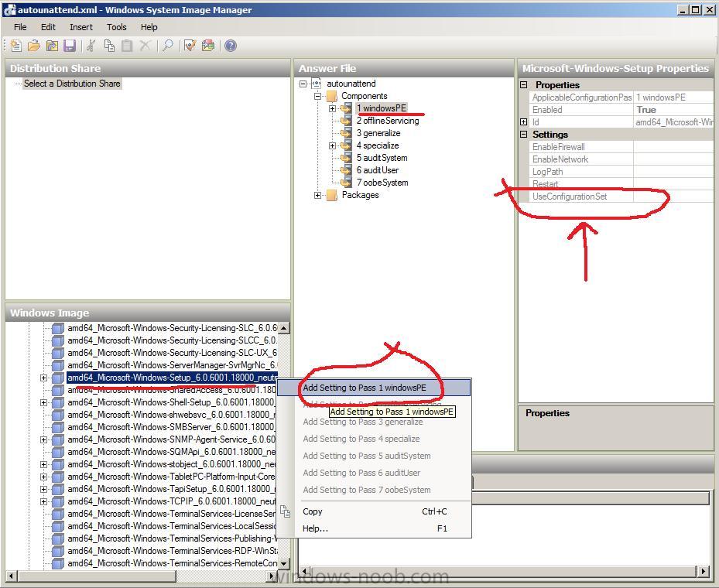Click the Copy icon in context menu
This screenshot has height=588, width=719.
(286, 511)
